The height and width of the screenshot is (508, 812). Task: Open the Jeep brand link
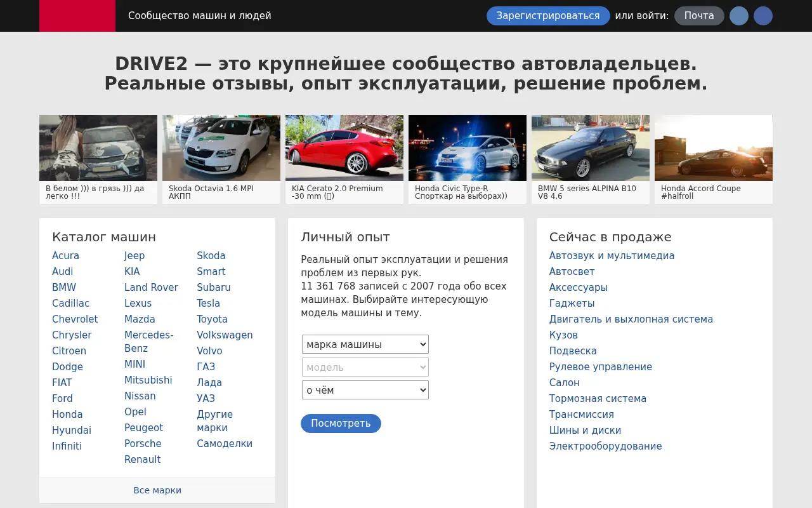(x=134, y=256)
